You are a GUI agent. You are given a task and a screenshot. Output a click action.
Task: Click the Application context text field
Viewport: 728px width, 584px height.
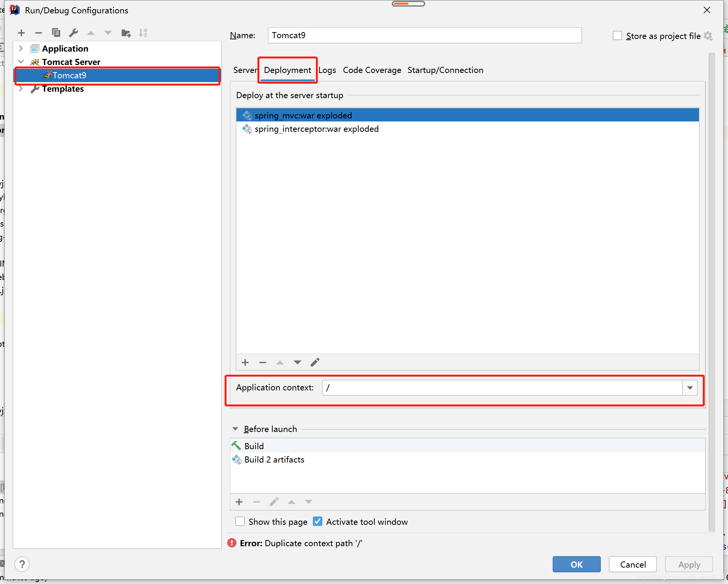(502, 388)
